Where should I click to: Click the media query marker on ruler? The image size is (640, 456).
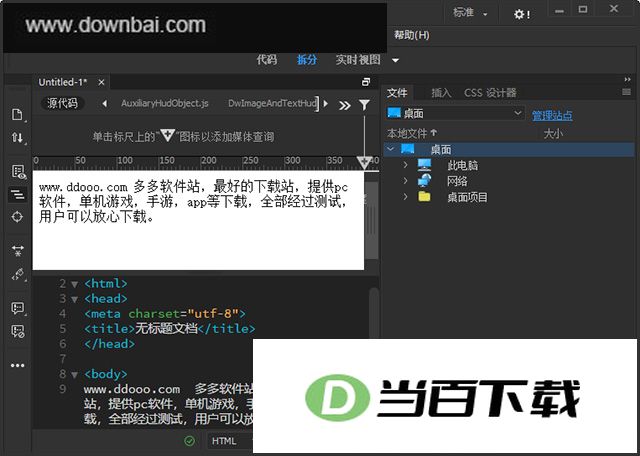(x=364, y=162)
